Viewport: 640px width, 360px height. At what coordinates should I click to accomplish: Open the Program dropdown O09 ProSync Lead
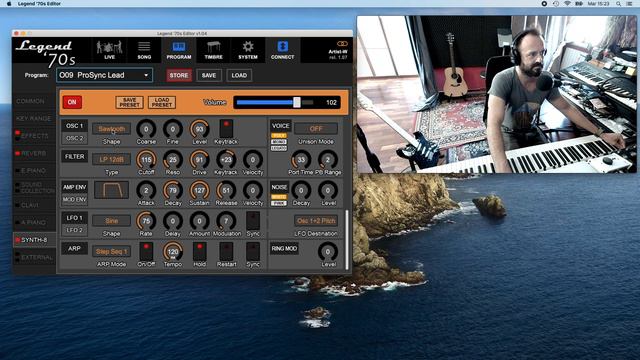pos(104,75)
